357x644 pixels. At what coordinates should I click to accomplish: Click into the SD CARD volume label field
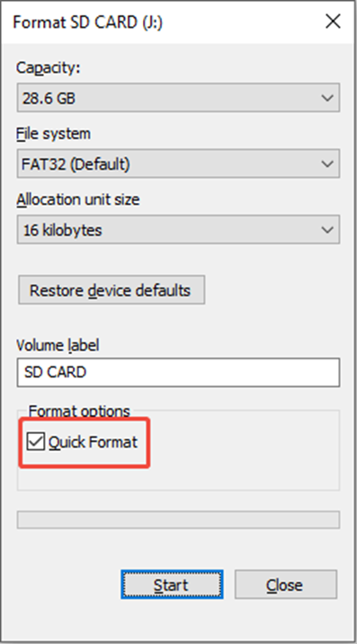178,373
